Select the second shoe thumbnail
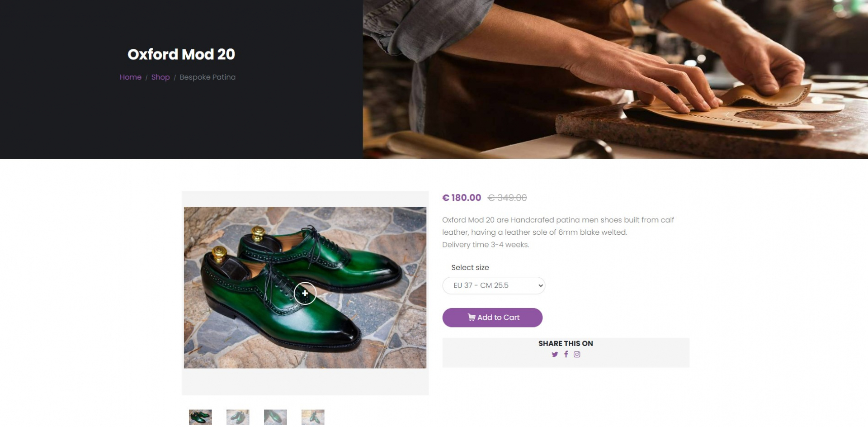This screenshot has height=427, width=868. click(238, 417)
